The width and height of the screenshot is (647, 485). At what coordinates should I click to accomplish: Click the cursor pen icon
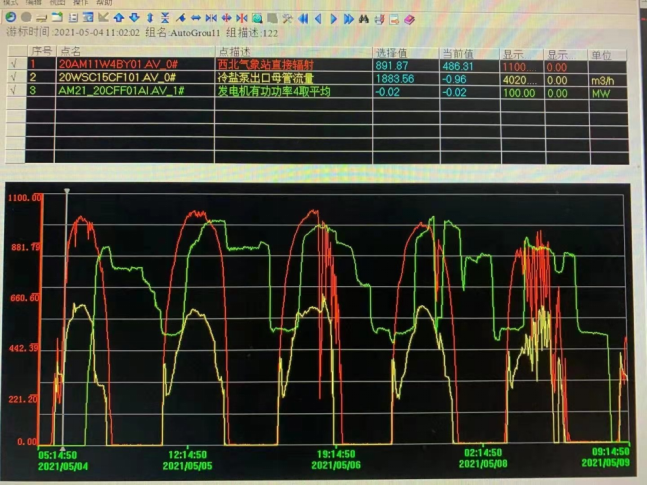pos(180,18)
